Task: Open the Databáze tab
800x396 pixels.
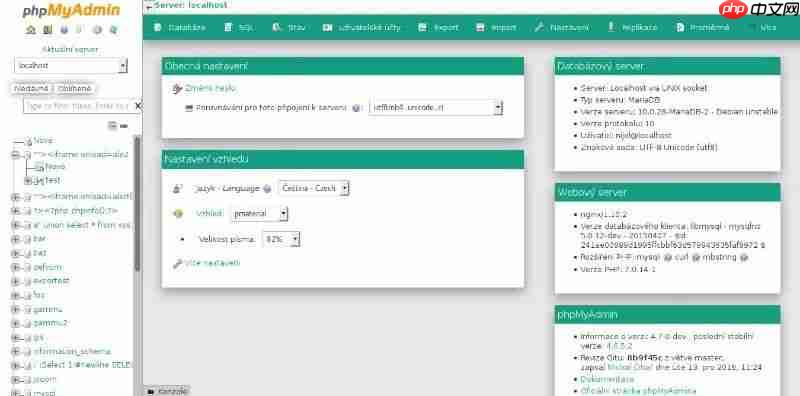Action: point(180,28)
